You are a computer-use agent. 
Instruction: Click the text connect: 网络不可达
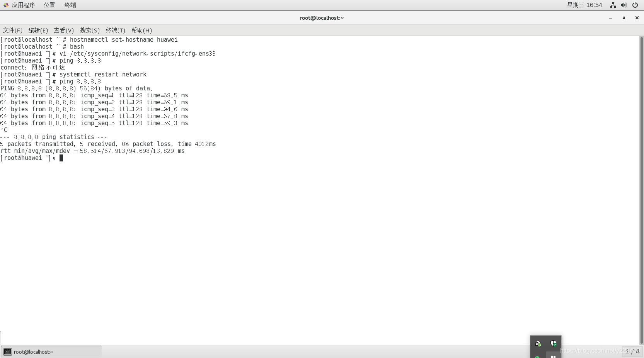tap(33, 68)
